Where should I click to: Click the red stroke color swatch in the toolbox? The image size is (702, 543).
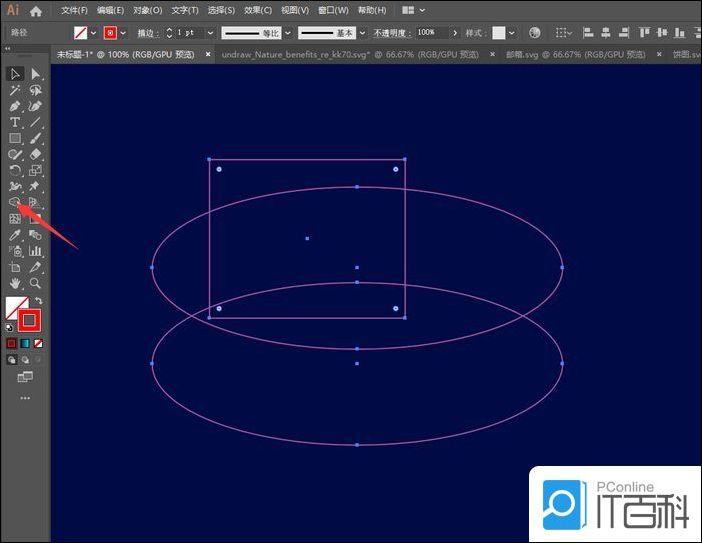[x=31, y=320]
